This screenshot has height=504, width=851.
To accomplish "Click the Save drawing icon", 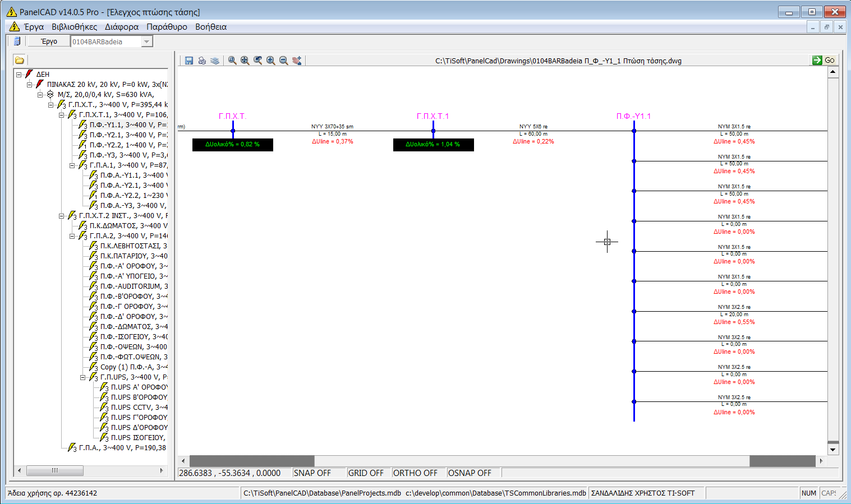I will [x=189, y=60].
